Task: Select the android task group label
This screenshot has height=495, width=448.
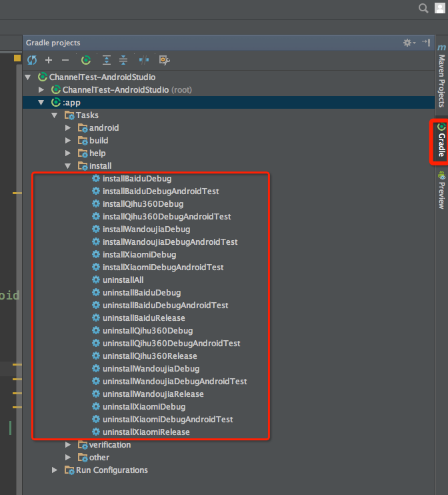Action: pos(104,128)
